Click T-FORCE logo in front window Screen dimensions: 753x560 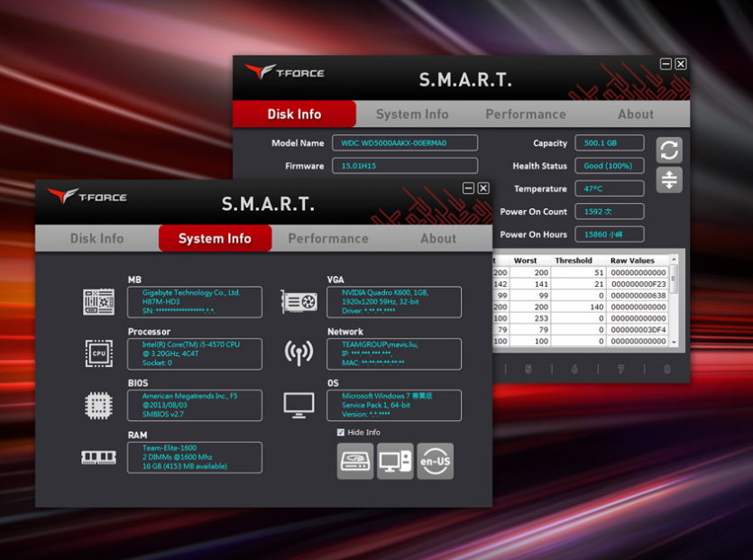point(87,196)
